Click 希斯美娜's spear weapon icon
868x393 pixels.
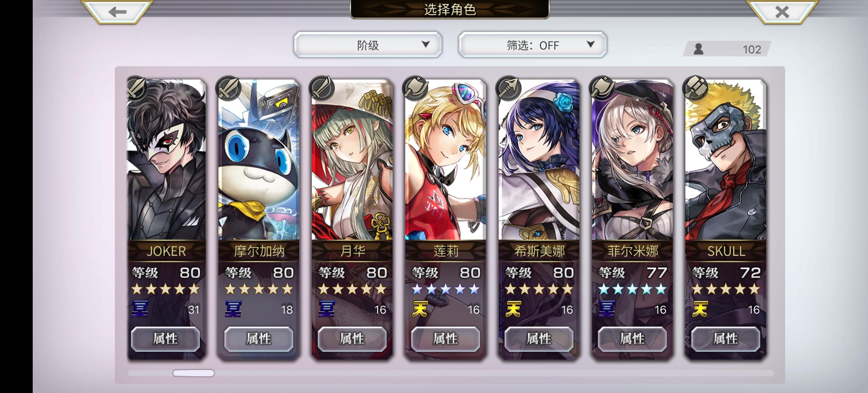point(509,88)
